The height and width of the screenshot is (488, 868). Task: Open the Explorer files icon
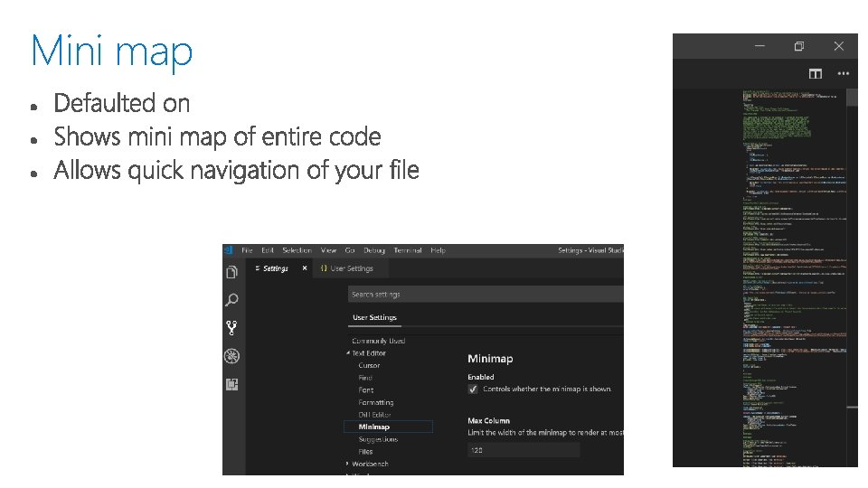coord(232,272)
